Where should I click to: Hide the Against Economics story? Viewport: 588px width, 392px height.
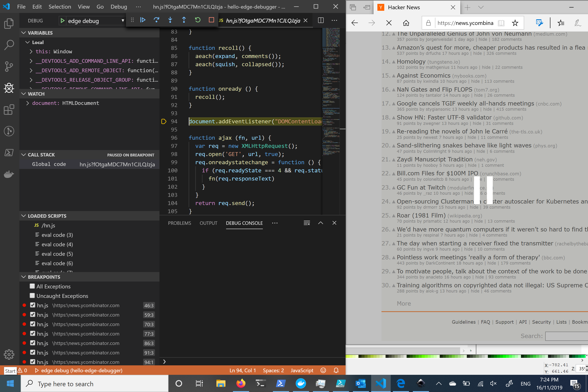(x=475, y=81)
